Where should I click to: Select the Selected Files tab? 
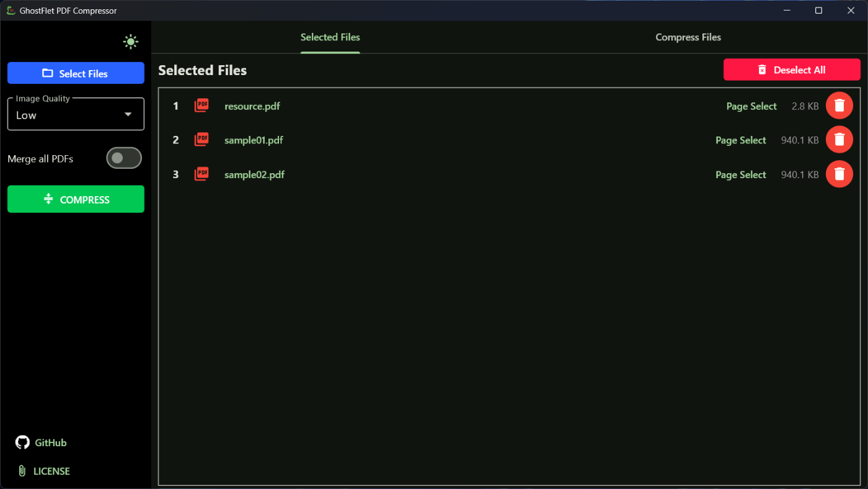point(330,37)
